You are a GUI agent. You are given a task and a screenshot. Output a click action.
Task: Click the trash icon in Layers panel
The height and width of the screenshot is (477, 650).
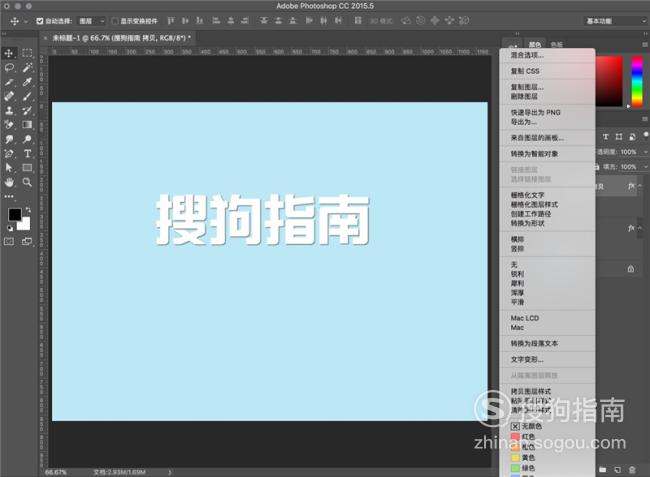point(632,470)
